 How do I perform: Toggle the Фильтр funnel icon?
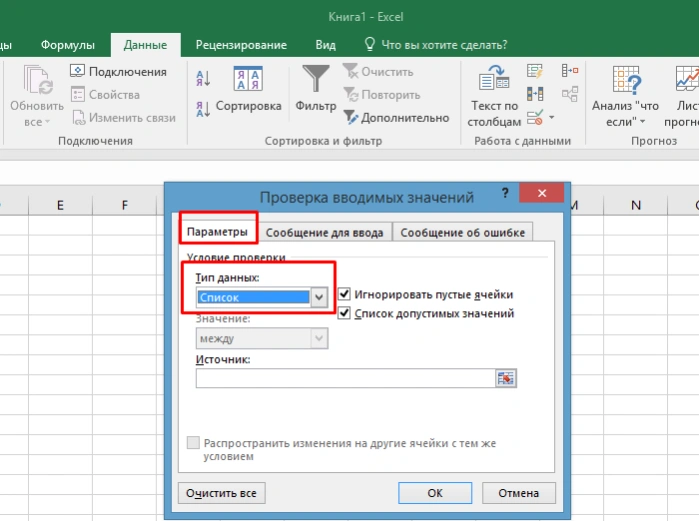point(316,78)
